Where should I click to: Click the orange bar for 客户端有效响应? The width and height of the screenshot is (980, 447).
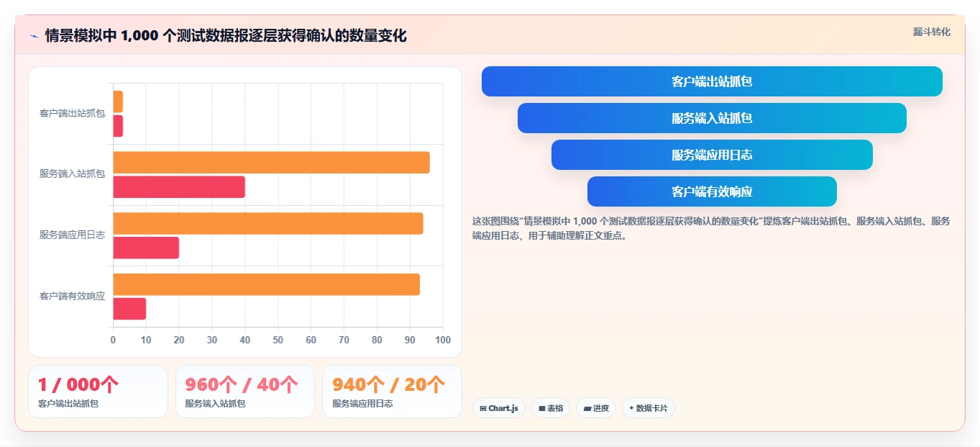pos(266,284)
